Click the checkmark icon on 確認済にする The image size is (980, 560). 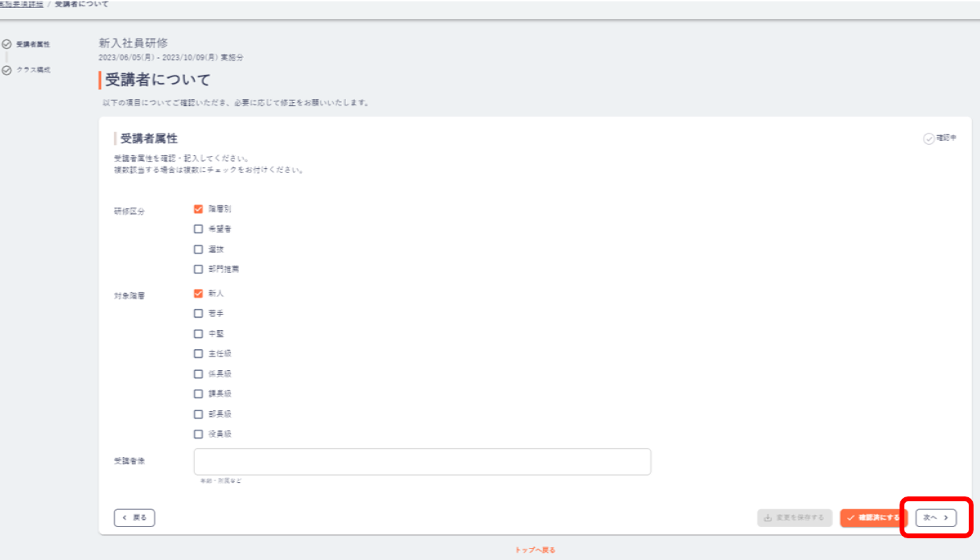[x=850, y=517]
